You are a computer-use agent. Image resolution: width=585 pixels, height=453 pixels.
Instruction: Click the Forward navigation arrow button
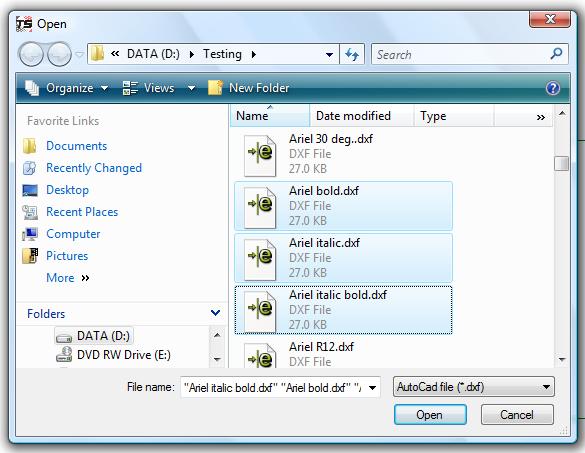[59, 54]
